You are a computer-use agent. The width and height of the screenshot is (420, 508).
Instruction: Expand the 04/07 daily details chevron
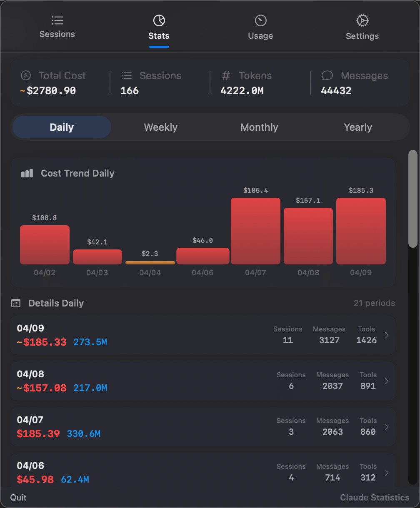[x=387, y=427]
